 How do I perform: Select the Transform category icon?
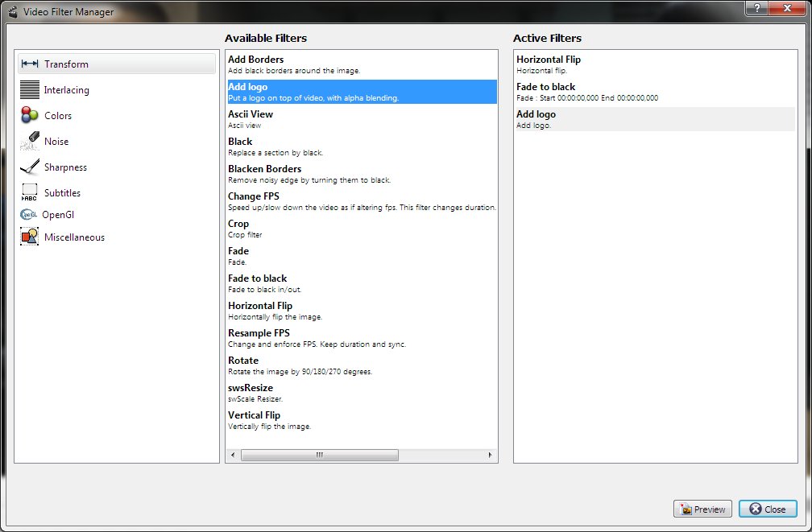click(x=30, y=64)
